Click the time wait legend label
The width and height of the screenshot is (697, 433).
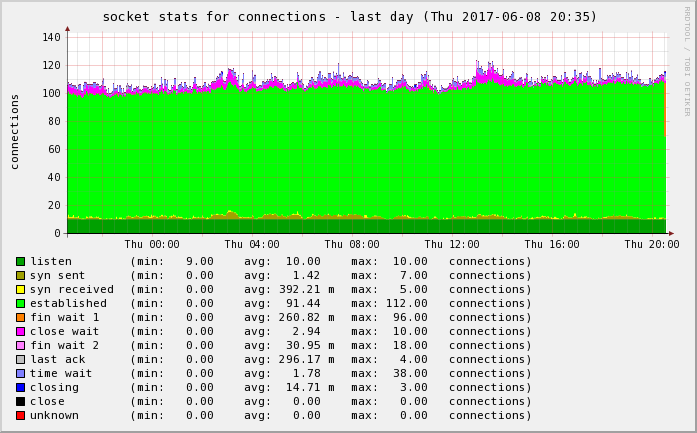[x=61, y=373]
